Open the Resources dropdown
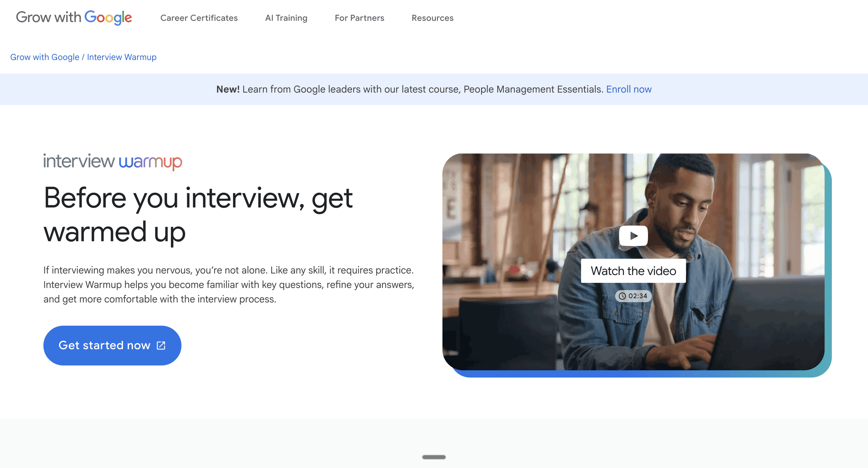The image size is (868, 468). click(432, 18)
